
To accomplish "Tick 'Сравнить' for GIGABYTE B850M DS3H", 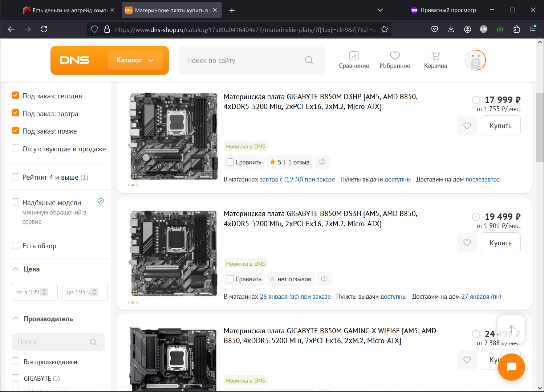I will (230, 279).
